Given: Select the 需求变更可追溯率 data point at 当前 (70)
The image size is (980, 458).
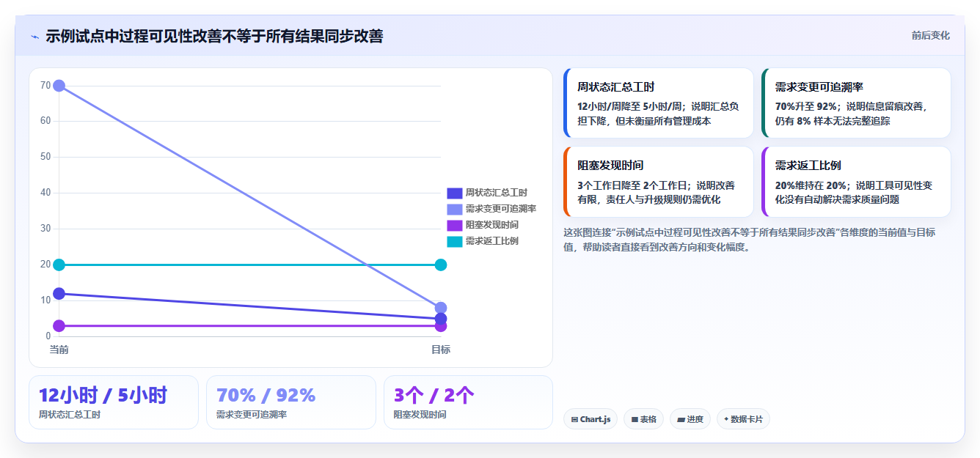Looking at the screenshot, I should (59, 86).
